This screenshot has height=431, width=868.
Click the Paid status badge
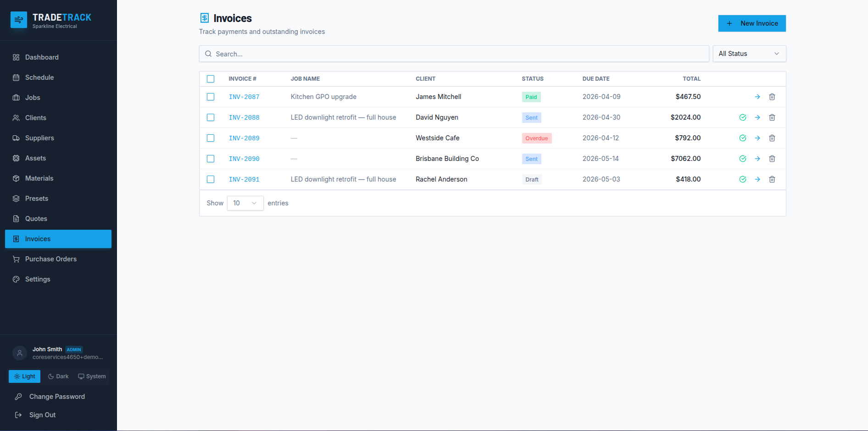click(x=531, y=97)
